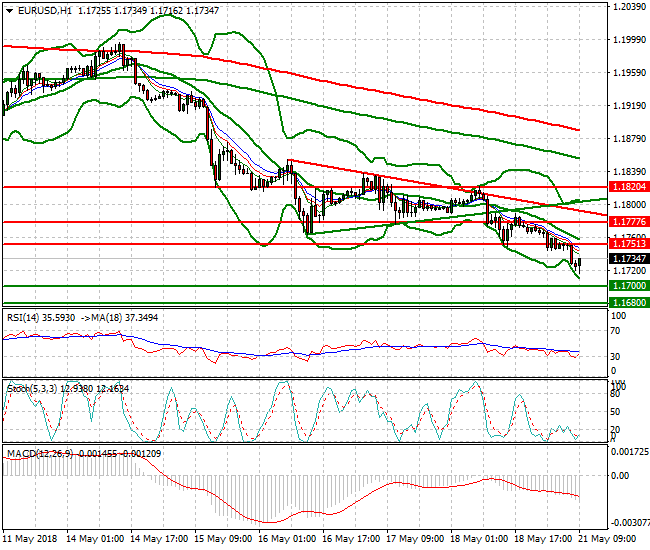The image size is (650, 550).
Task: Click the MACD scale value 0.001725
Action: [x=630, y=451]
